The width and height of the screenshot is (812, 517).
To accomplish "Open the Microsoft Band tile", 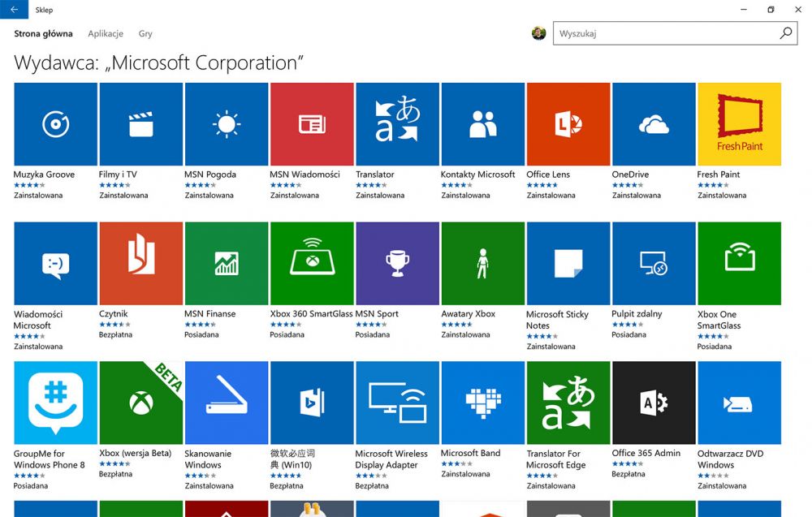I will coord(482,403).
